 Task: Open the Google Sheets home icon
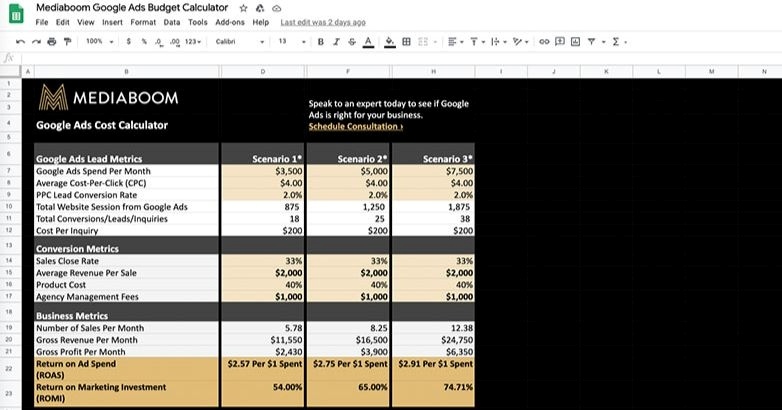(x=16, y=13)
